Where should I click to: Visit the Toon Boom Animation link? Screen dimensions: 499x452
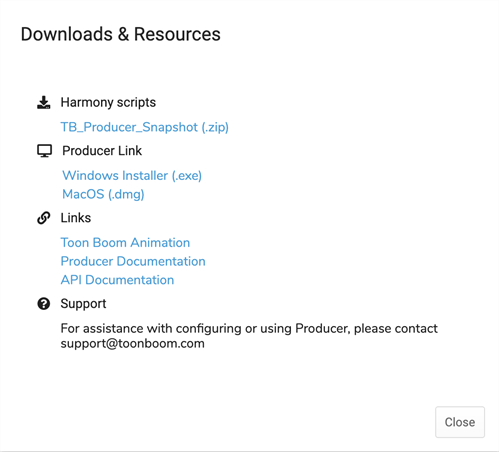point(125,242)
